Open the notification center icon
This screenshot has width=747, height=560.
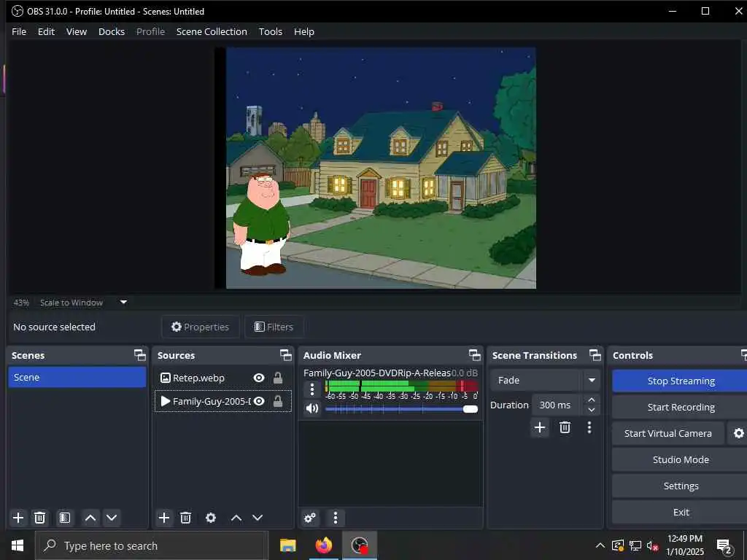[x=724, y=546]
